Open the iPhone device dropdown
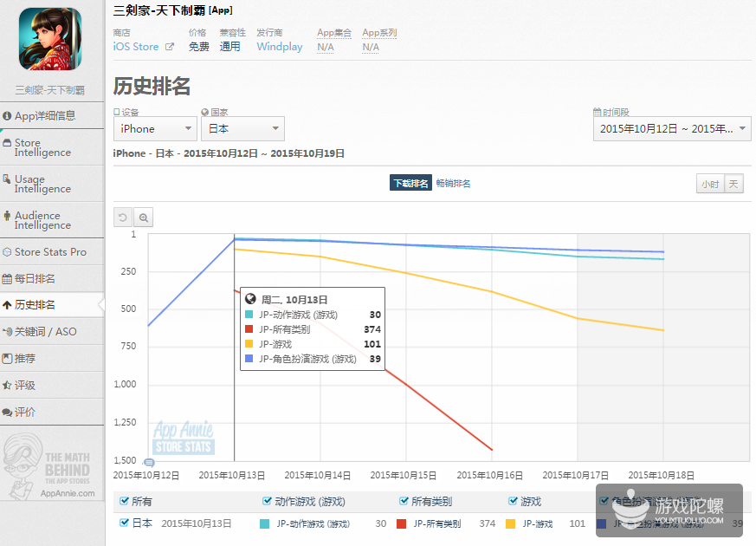Viewport: 756px width, 546px height. tap(154, 127)
